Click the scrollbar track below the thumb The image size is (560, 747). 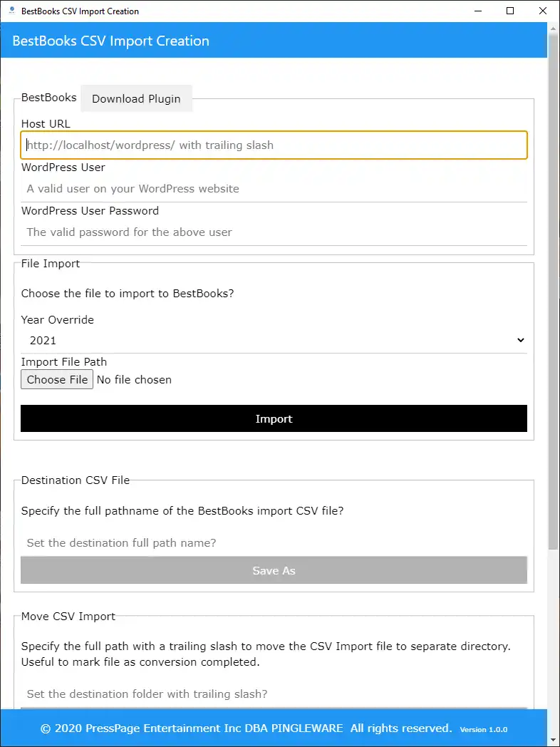point(553,627)
